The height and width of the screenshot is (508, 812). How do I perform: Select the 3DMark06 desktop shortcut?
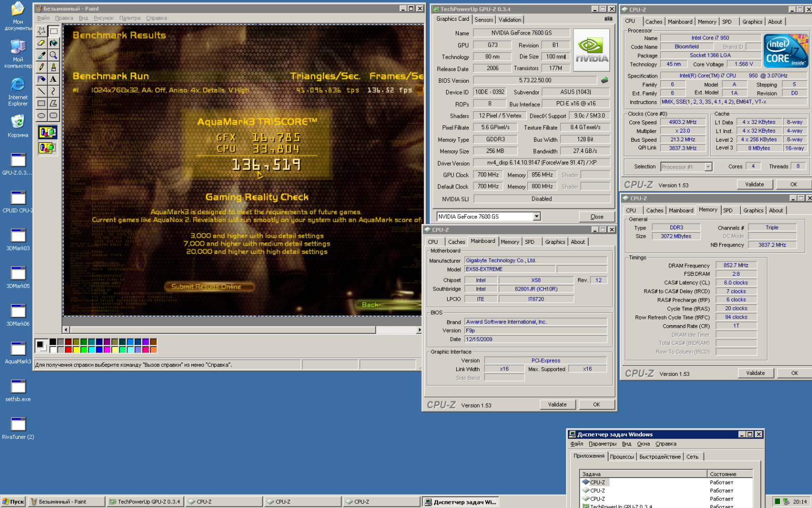tap(18, 315)
